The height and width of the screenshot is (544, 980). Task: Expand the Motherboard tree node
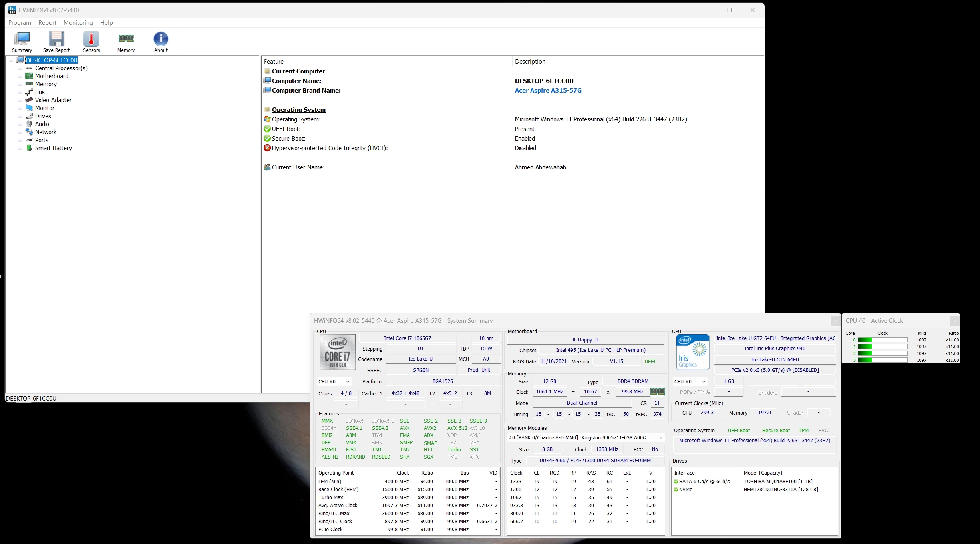[20, 76]
